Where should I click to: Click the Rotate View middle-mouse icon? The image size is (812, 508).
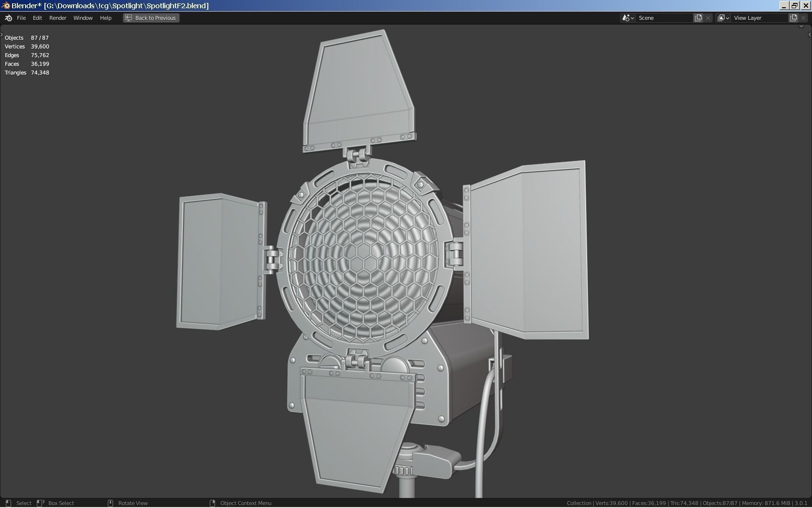[110, 503]
